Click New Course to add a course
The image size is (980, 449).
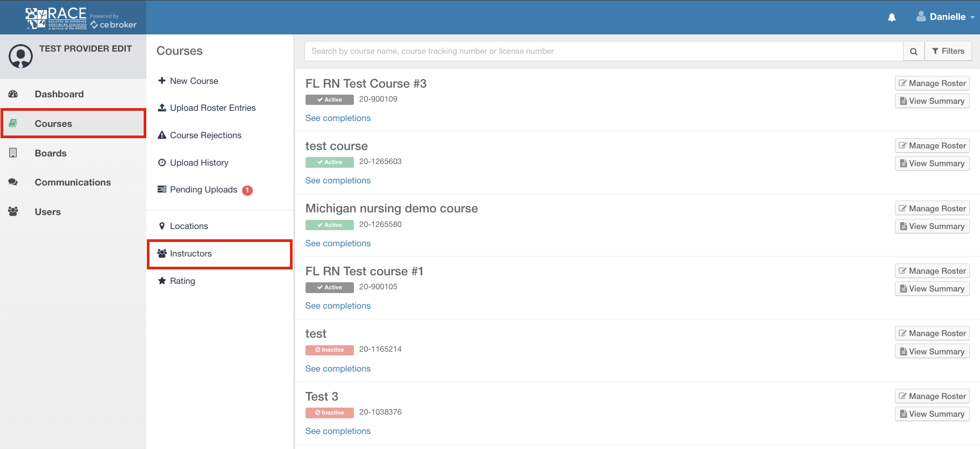pos(194,81)
